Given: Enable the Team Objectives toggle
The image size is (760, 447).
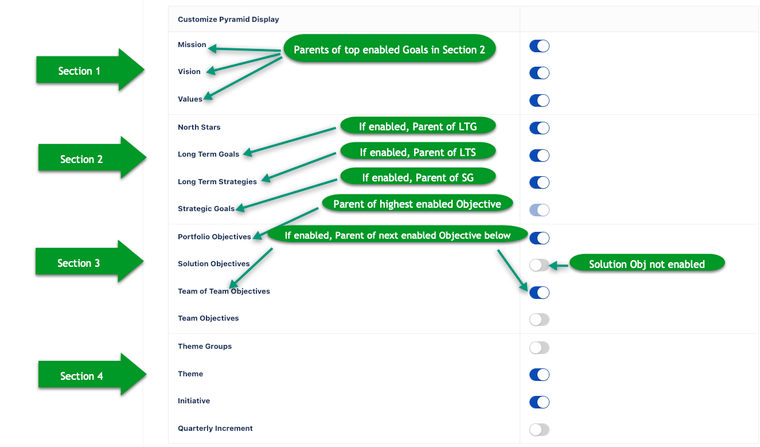Looking at the screenshot, I should (x=539, y=320).
